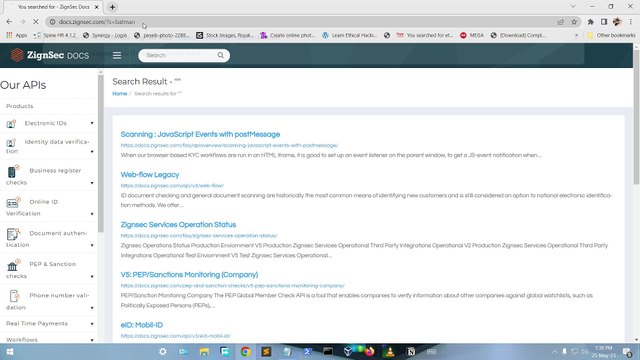The height and width of the screenshot is (360, 640).
Task: Click the main page vertical scrollbar
Action: point(636,118)
